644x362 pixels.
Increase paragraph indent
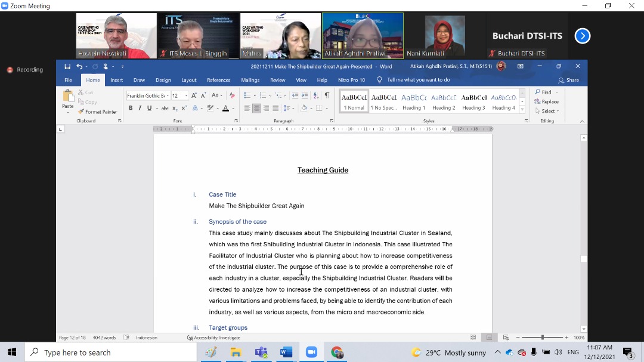pyautogui.click(x=304, y=95)
